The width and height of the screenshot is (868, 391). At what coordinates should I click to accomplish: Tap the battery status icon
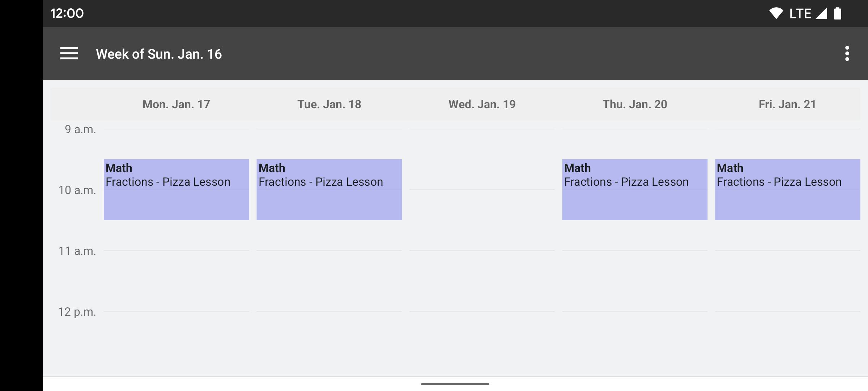pos(838,13)
